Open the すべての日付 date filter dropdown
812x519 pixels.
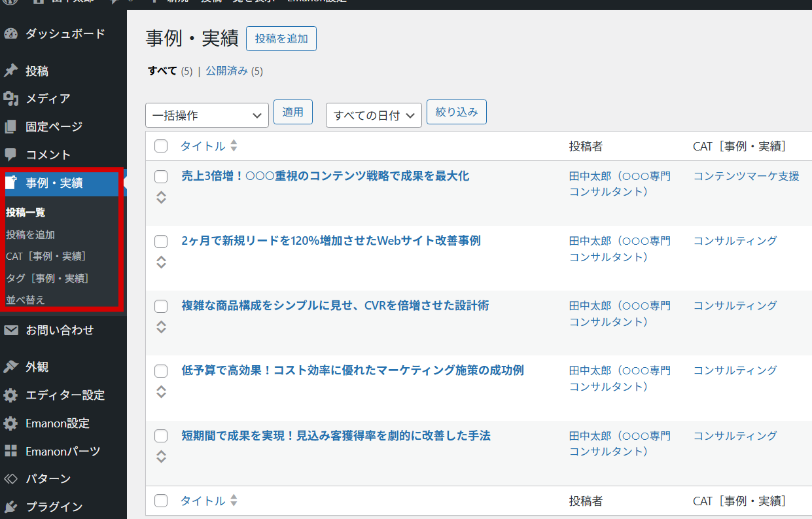(374, 115)
